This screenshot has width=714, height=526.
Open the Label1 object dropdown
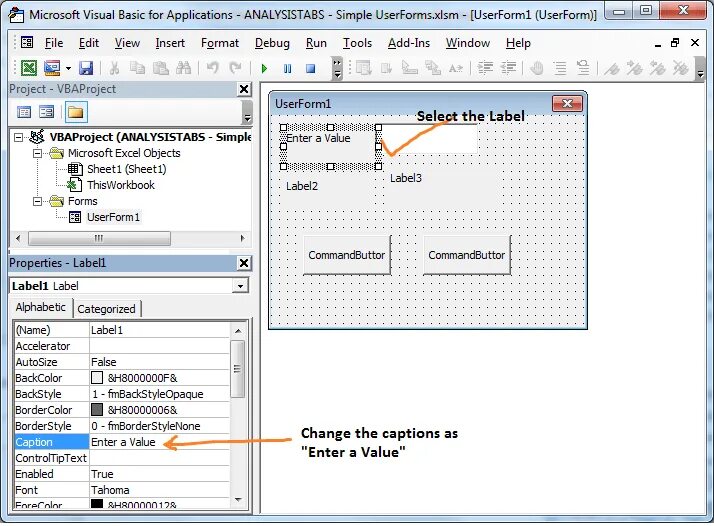click(240, 286)
